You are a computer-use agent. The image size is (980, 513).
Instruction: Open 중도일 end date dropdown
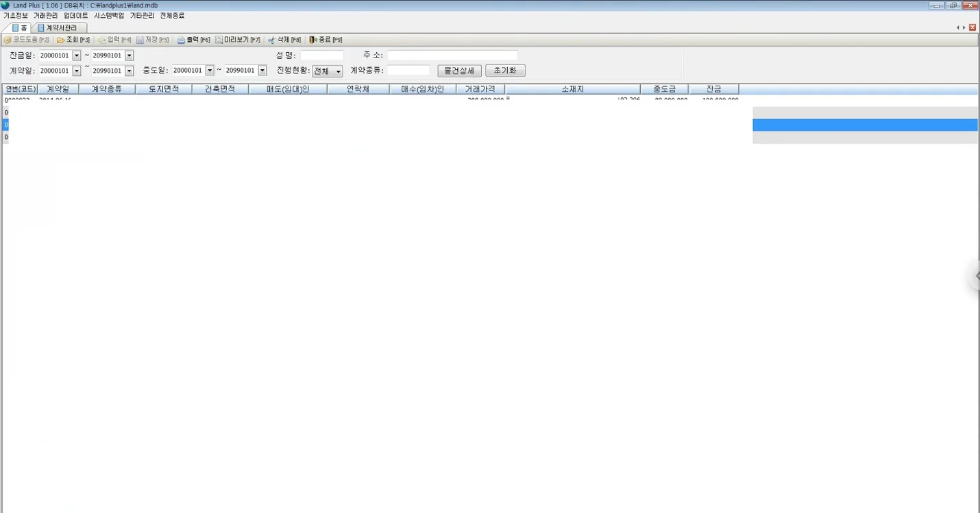(x=262, y=71)
